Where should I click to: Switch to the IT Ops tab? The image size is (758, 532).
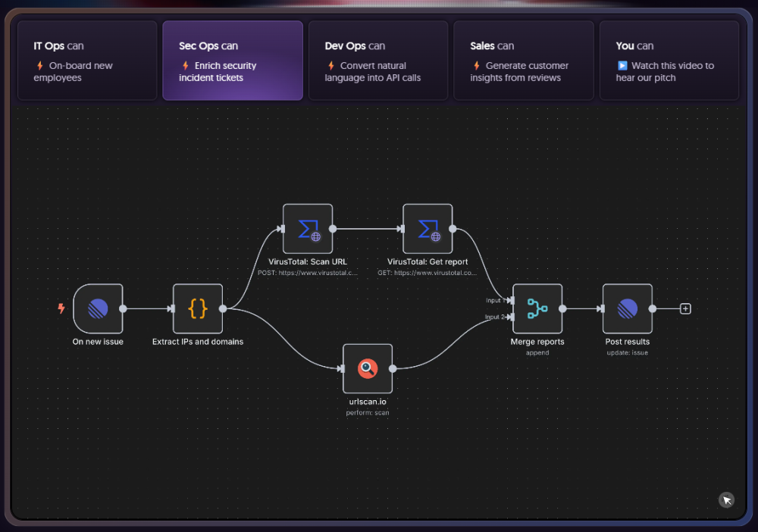87,61
